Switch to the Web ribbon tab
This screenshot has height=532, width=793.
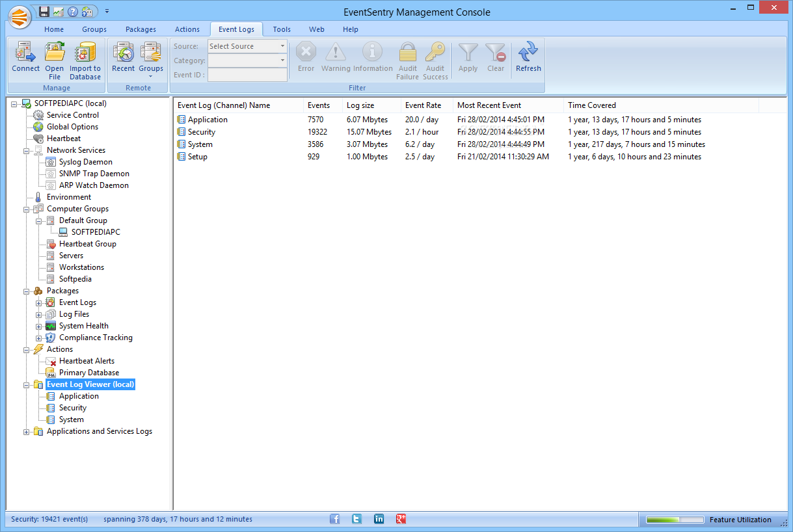tap(317, 29)
